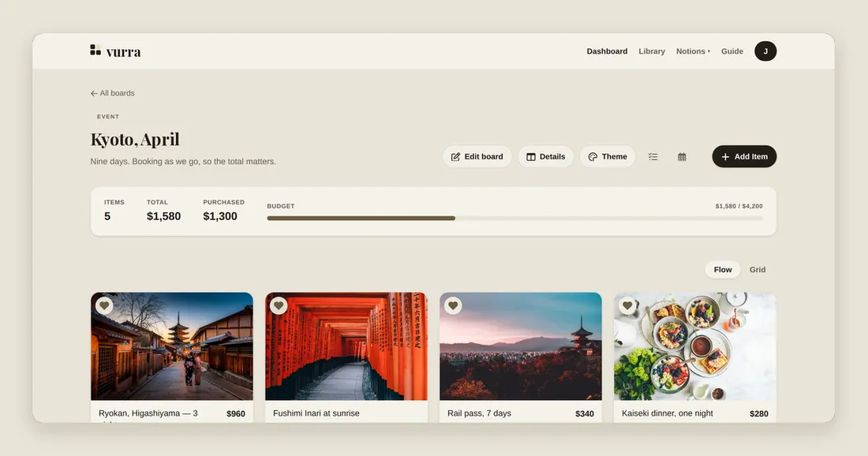This screenshot has height=456, width=868.
Task: Open the Ryokan street photo thumbnail
Action: [171, 346]
